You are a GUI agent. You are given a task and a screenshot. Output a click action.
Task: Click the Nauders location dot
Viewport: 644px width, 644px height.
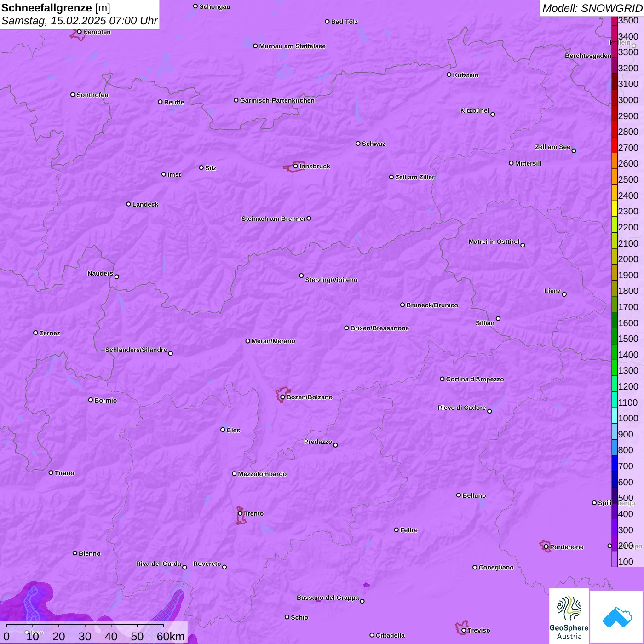pos(117,276)
